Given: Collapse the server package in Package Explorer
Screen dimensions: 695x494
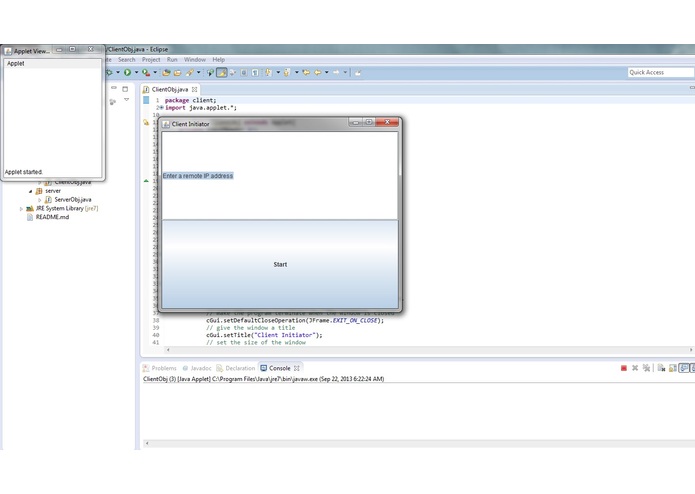Looking at the screenshot, I should click(x=31, y=191).
